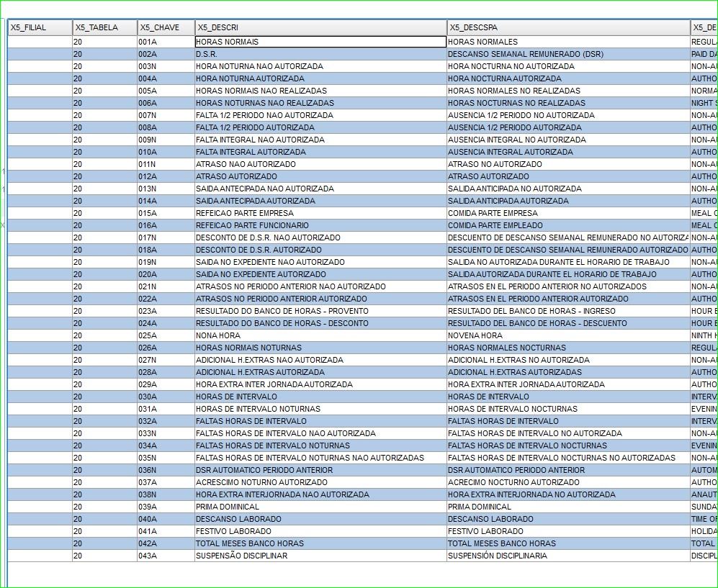The width and height of the screenshot is (718, 588).
Task: Select HORAS NORMAIS NOTURNAS cell
Action: 321,348
